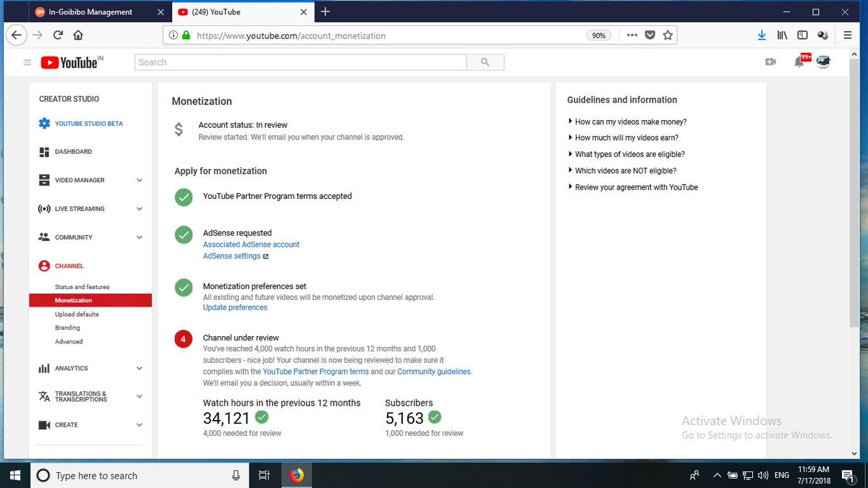Expand the Community section
The width and height of the screenshot is (868, 488).
[x=140, y=237]
